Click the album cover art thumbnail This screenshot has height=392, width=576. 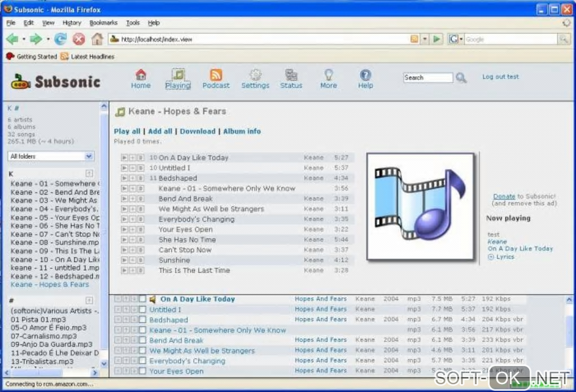pos(420,206)
